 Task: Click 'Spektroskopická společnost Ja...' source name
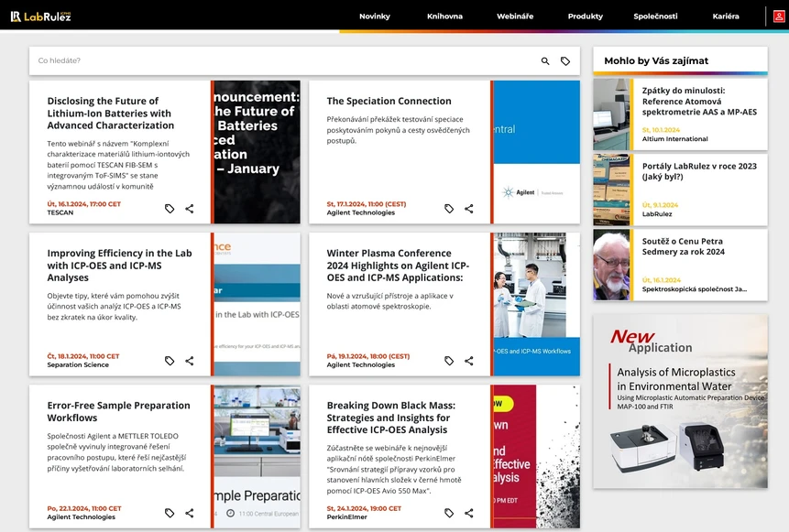[694, 289]
